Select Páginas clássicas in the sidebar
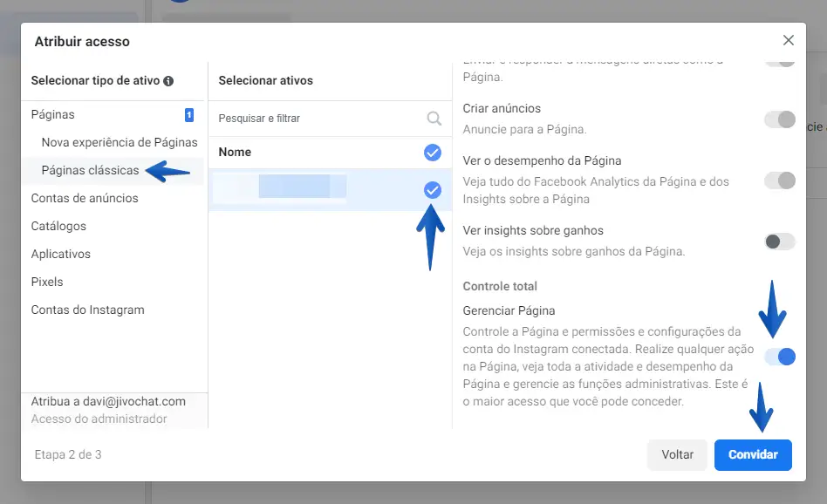 pyautogui.click(x=90, y=170)
